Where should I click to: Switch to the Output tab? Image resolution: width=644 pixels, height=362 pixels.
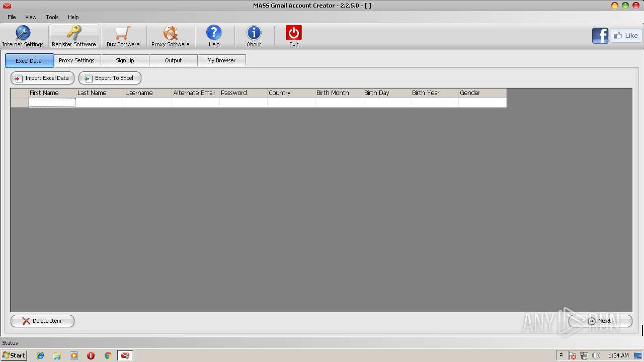click(x=173, y=60)
